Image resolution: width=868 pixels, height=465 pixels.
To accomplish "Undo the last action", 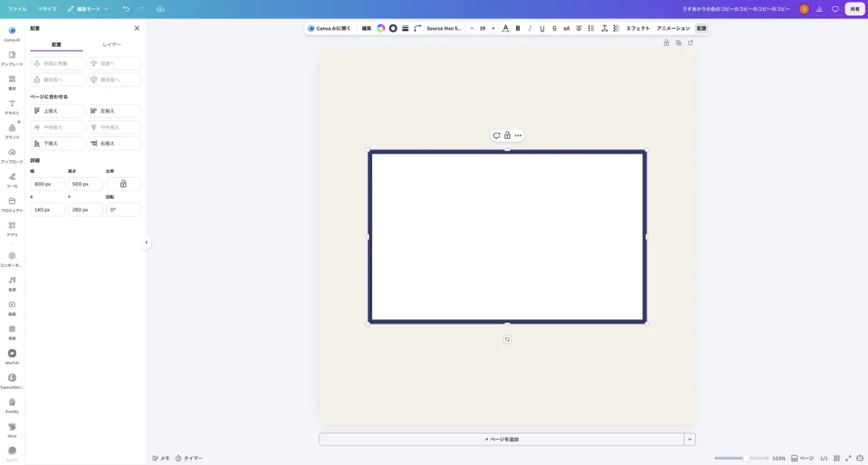I will [x=126, y=8].
